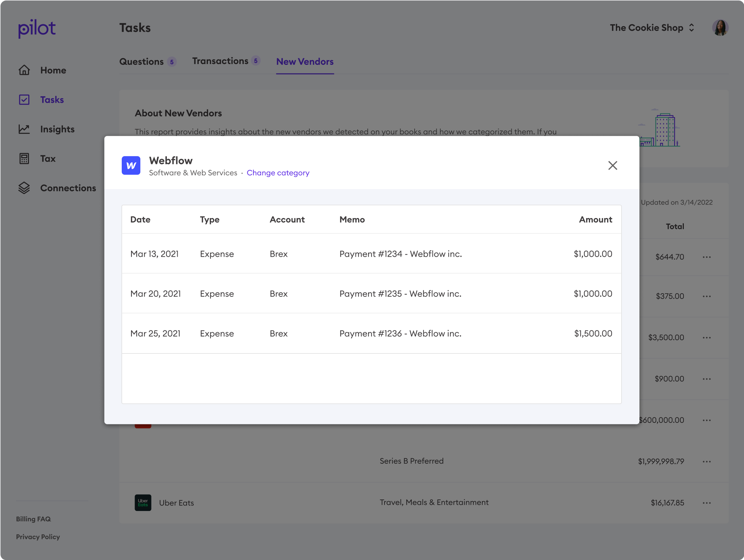
Task: Click the Account column header
Action: 287,219
